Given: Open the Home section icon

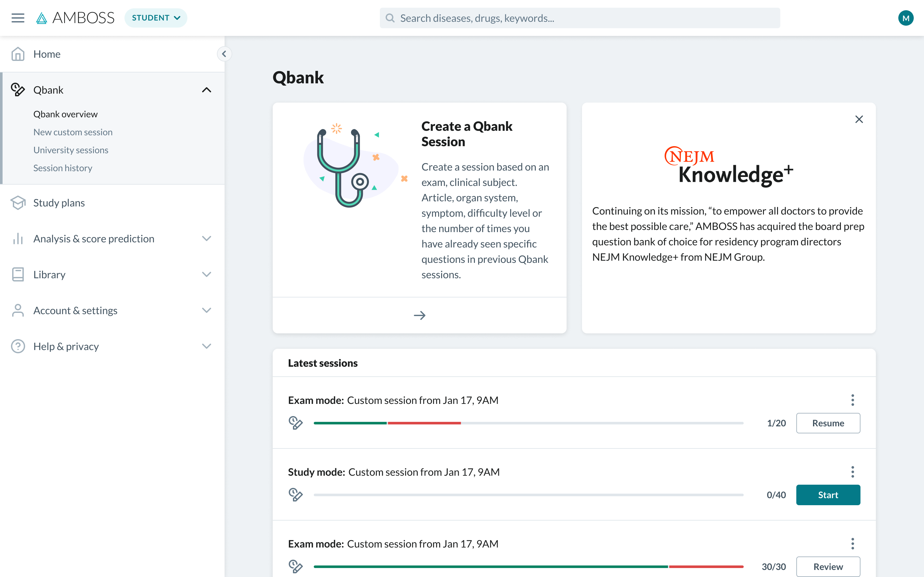Looking at the screenshot, I should coord(18,54).
